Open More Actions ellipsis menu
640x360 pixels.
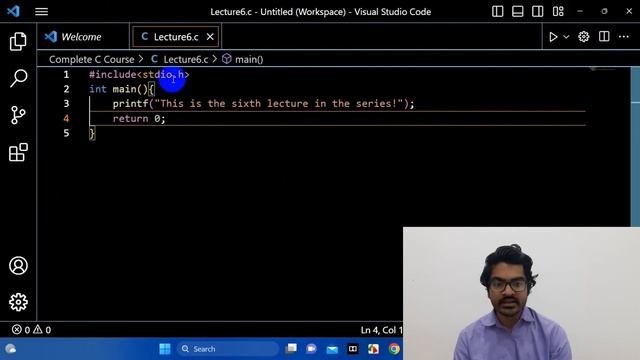click(x=624, y=37)
